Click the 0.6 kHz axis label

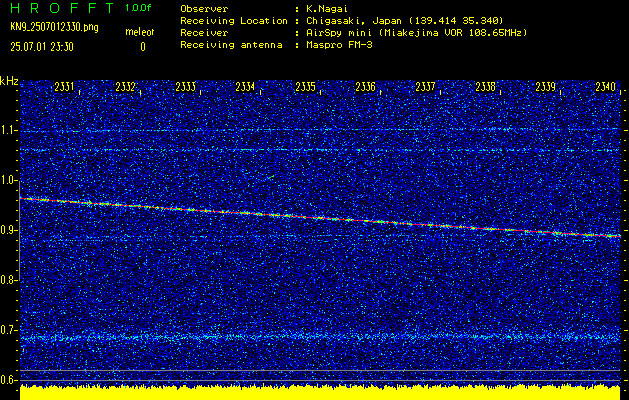click(7, 380)
